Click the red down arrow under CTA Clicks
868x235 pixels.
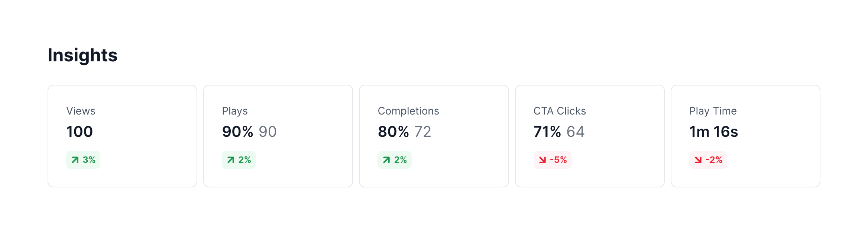pos(542,160)
